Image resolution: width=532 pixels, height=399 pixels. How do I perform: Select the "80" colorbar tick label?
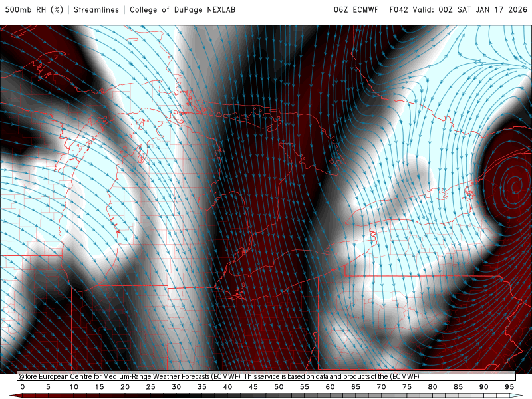[x=433, y=387]
